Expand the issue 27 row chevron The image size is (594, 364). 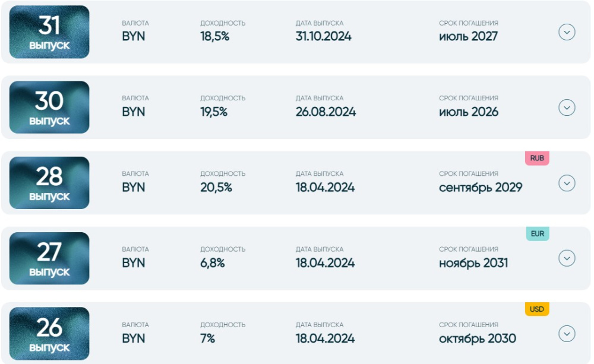(x=567, y=258)
